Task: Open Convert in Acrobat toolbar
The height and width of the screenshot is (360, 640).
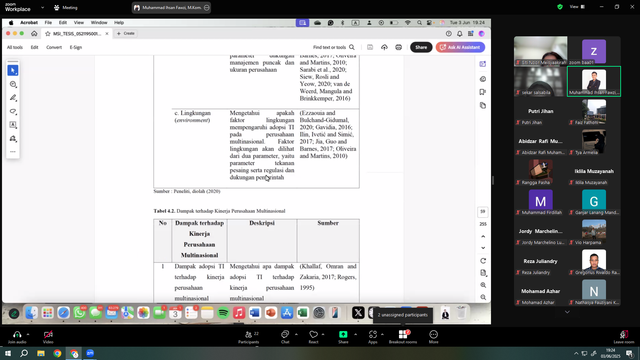Action: (54, 47)
